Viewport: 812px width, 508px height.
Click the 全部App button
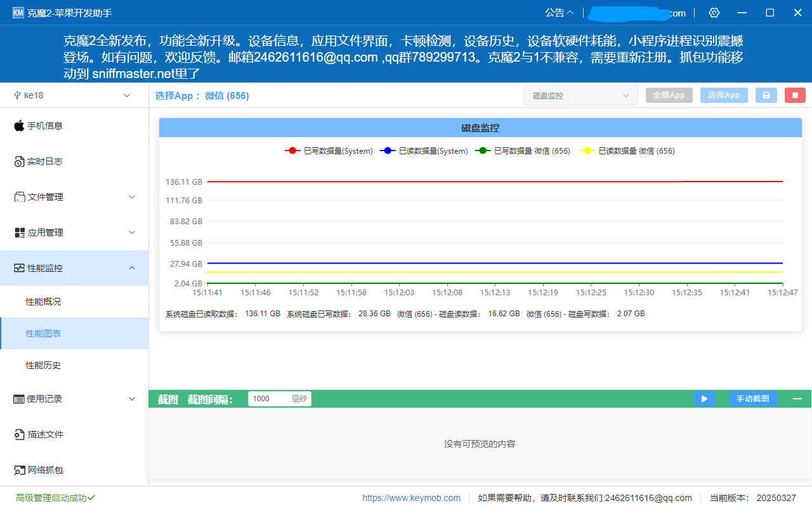tap(669, 95)
